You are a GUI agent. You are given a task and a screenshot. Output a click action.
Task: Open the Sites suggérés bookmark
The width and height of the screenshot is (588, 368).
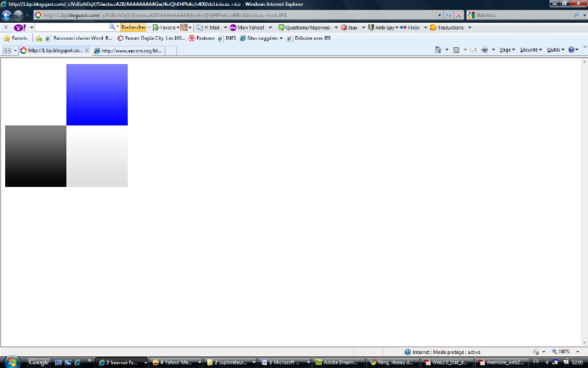click(261, 38)
